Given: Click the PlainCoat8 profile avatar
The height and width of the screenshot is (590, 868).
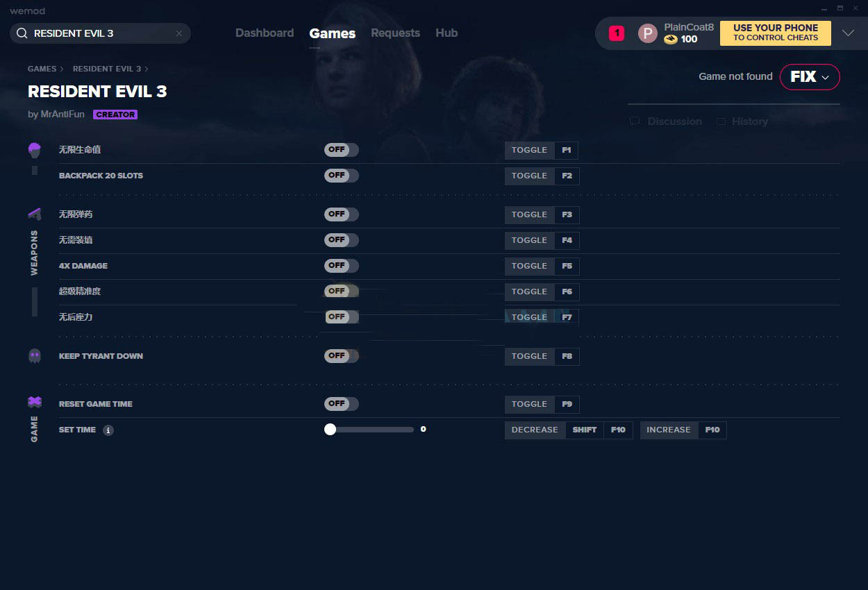Looking at the screenshot, I should coord(647,33).
